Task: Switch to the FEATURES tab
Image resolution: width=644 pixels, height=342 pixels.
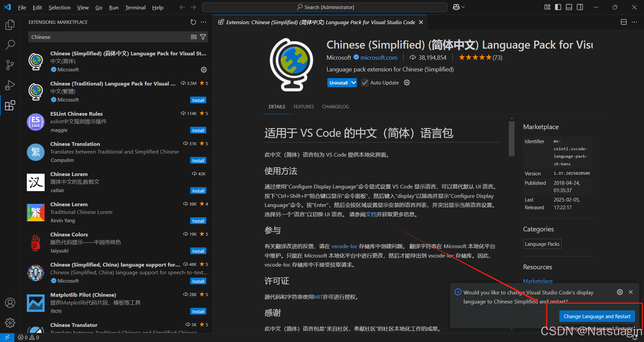Action: pyautogui.click(x=304, y=107)
